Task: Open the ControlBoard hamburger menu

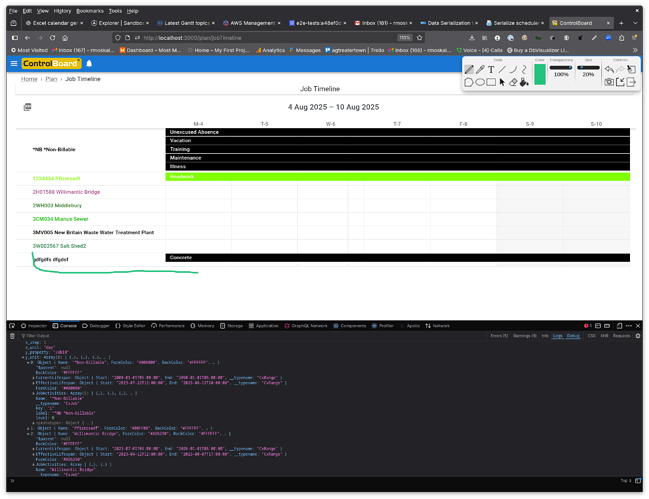Action: [x=14, y=63]
